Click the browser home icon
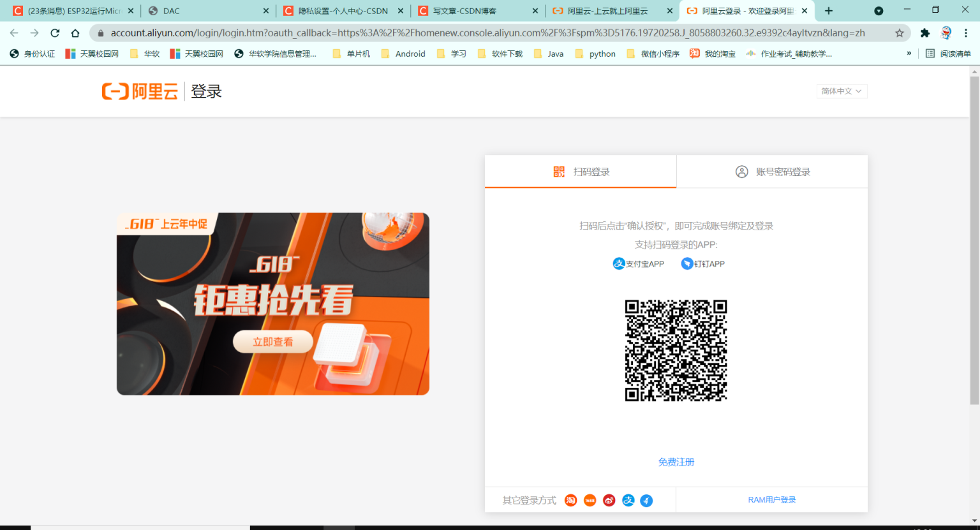Image resolution: width=980 pixels, height=530 pixels. [x=75, y=33]
